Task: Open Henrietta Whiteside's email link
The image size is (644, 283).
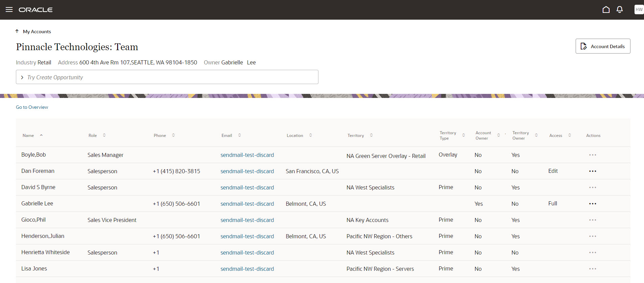Action: (x=247, y=252)
